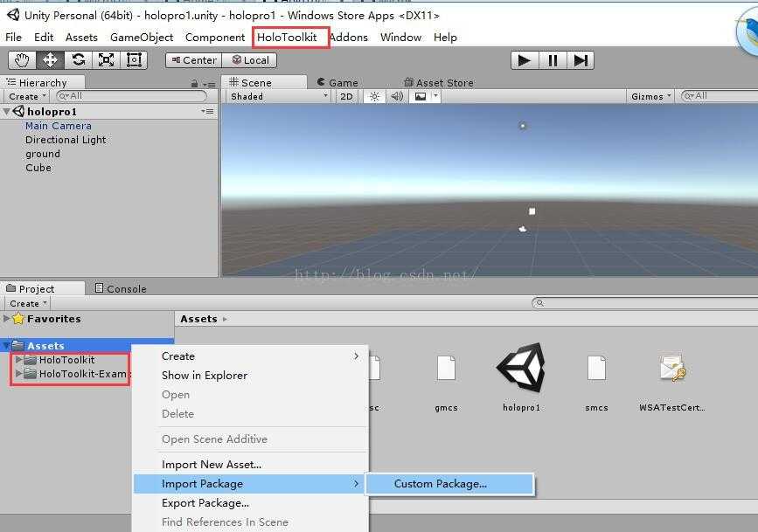Open the Shaded draw mode dropdown
Screen dimensions: 758x532
coord(280,97)
